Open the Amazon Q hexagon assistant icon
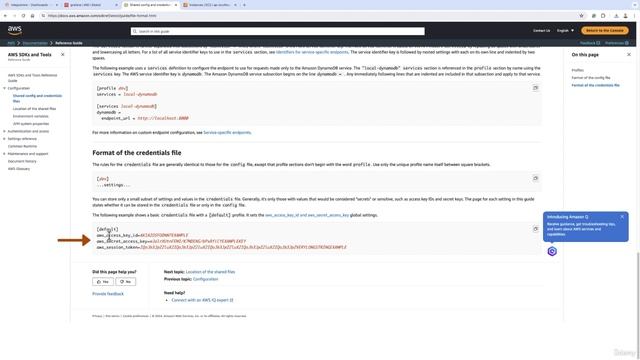 [x=552, y=251]
